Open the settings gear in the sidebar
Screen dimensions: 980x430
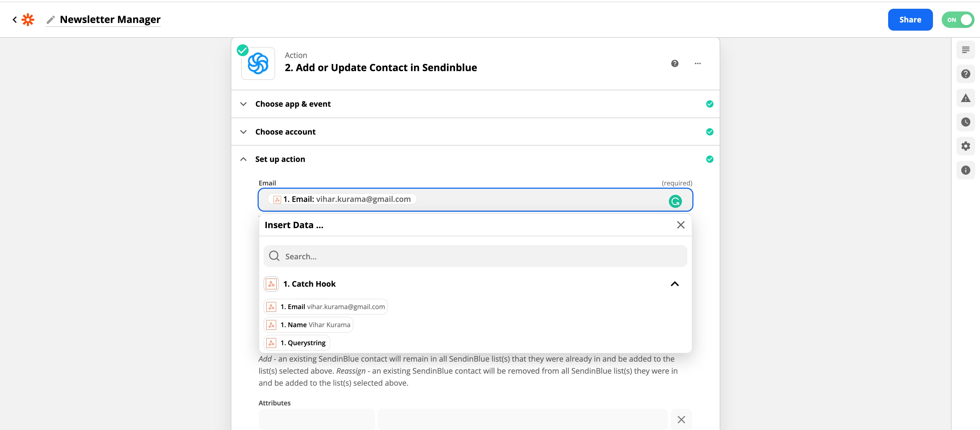[965, 146]
